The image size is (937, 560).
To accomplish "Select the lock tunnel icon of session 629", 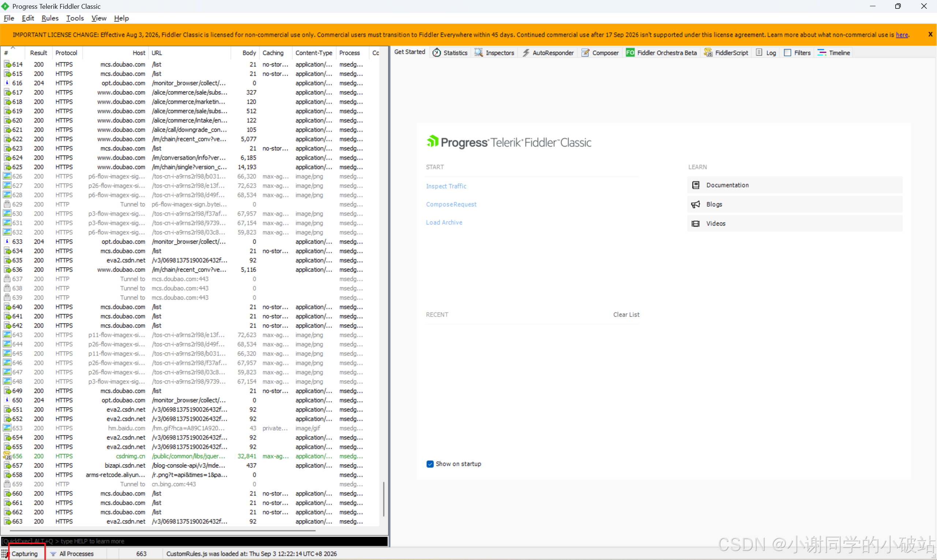I will (x=7, y=204).
